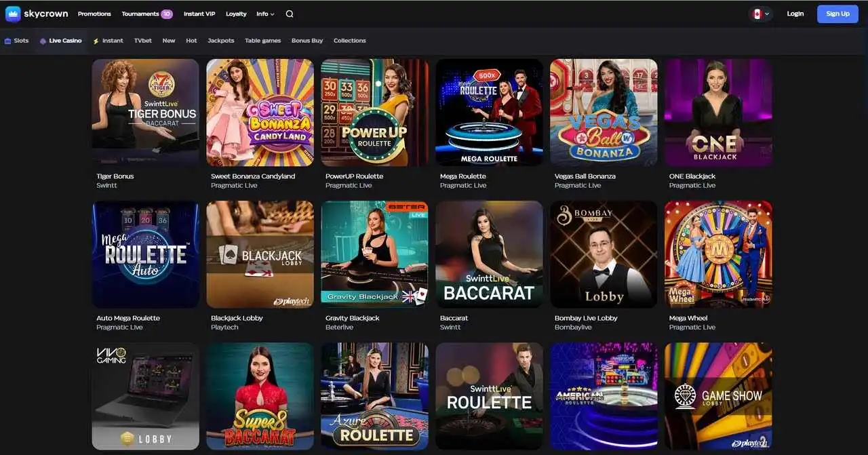868x455 pixels.
Task: Open the Mega Wheel game thumbnail
Action: tap(717, 254)
